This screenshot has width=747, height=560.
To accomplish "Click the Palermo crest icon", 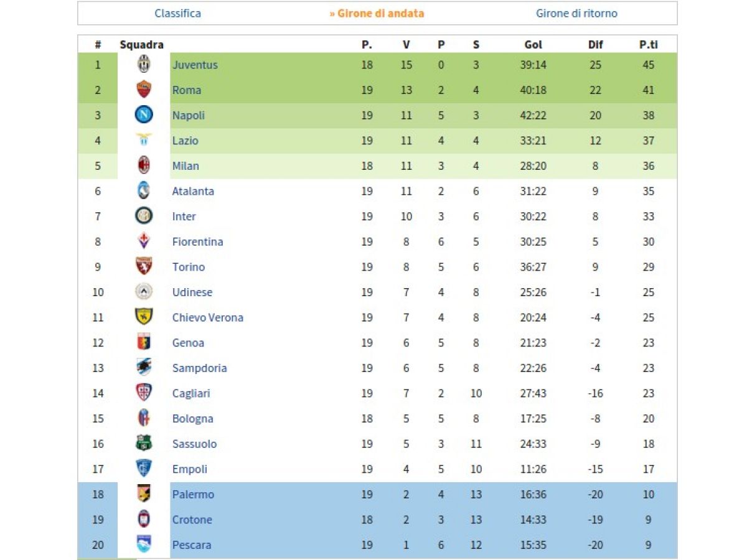I will coord(144,494).
